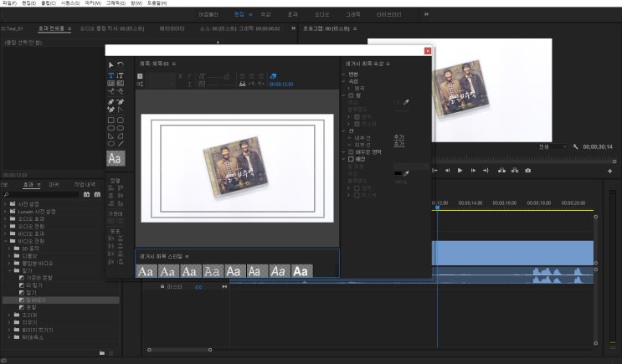
Task: Select the 밀어내기 transition in Effects list
Action: point(60,300)
